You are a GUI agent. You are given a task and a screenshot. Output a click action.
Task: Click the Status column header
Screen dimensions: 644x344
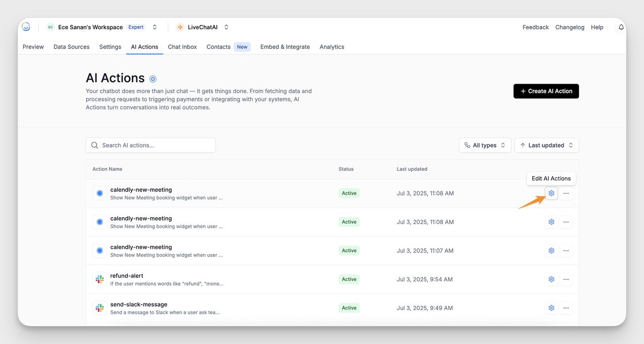[346, 169]
